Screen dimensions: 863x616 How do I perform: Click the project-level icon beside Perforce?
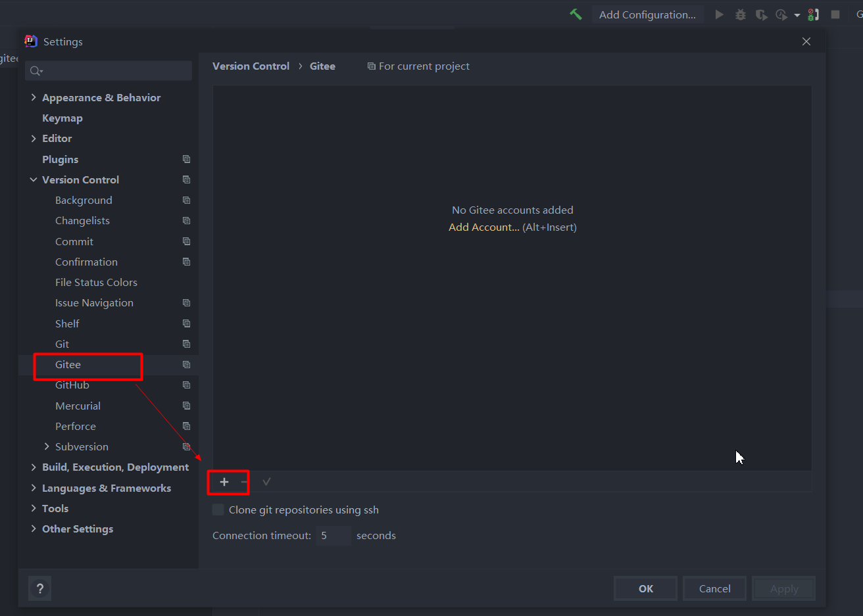click(186, 426)
